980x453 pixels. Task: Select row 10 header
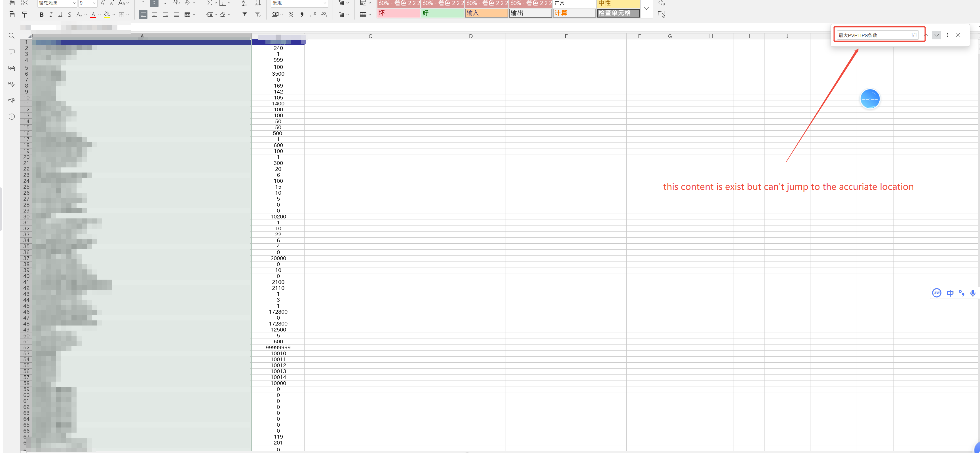coord(26,98)
